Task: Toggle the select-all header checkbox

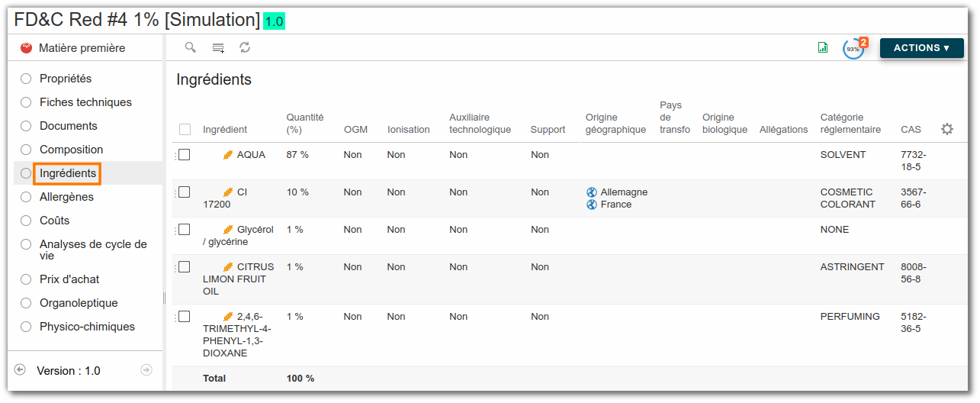Action: (x=185, y=129)
